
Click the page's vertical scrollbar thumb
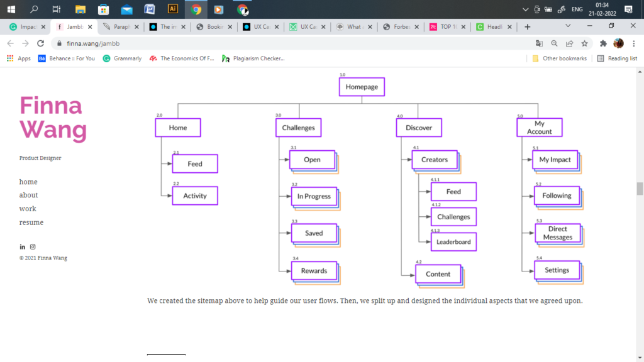pyautogui.click(x=640, y=189)
